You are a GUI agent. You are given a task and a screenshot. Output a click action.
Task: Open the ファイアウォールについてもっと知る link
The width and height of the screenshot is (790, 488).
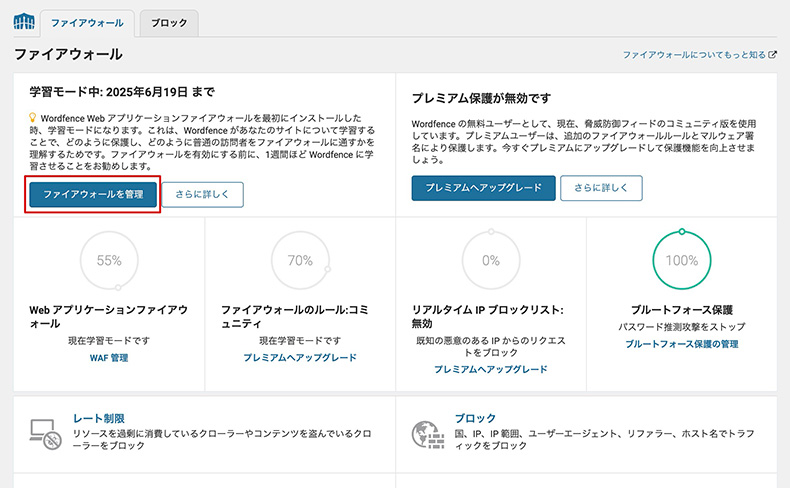(694, 54)
